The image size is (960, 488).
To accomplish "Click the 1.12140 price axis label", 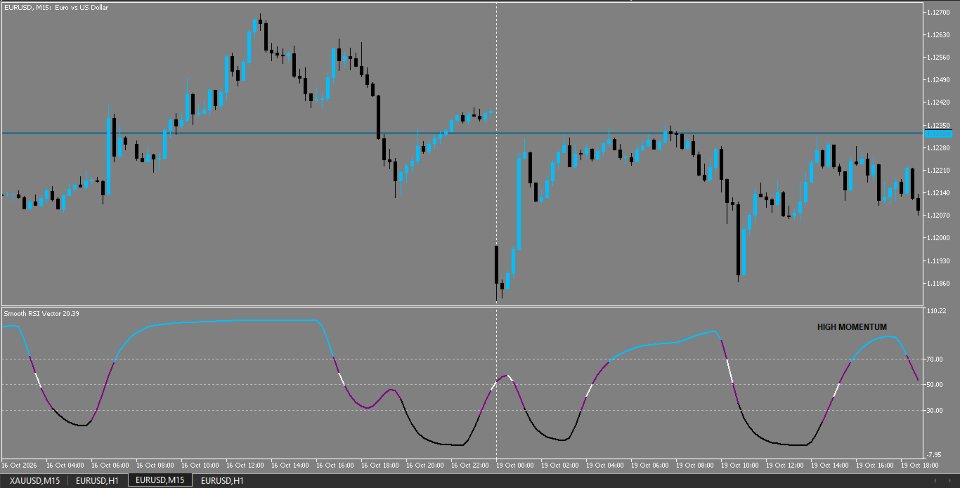I will click(939, 193).
